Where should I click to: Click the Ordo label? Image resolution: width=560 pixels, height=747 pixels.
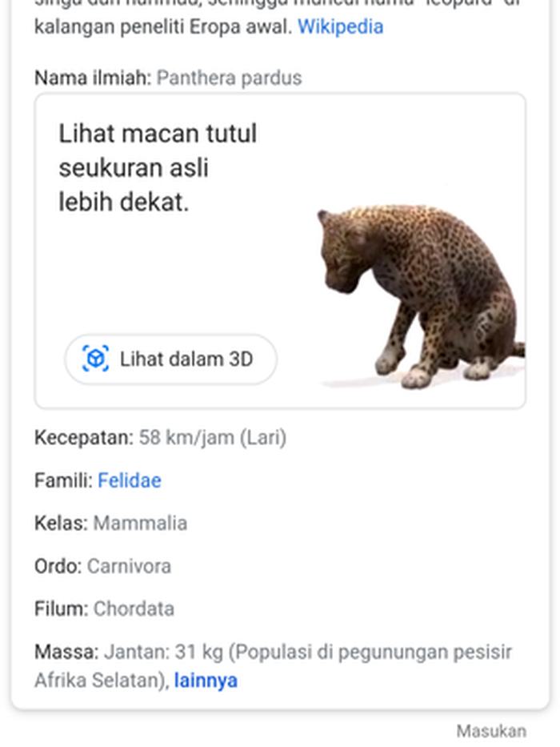click(x=58, y=566)
